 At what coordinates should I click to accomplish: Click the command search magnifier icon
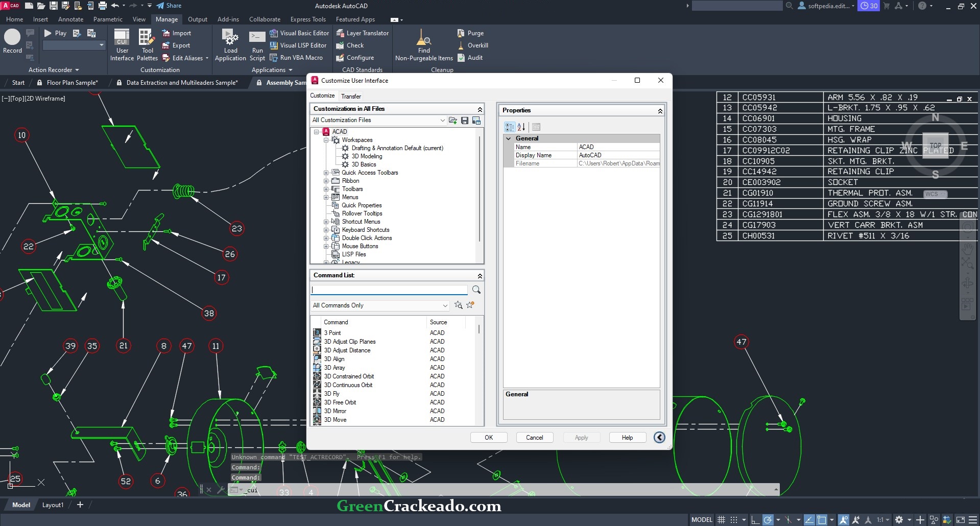476,290
